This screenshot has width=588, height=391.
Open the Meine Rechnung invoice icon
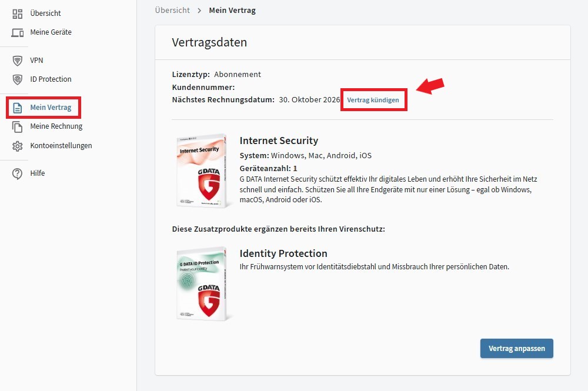pos(16,126)
